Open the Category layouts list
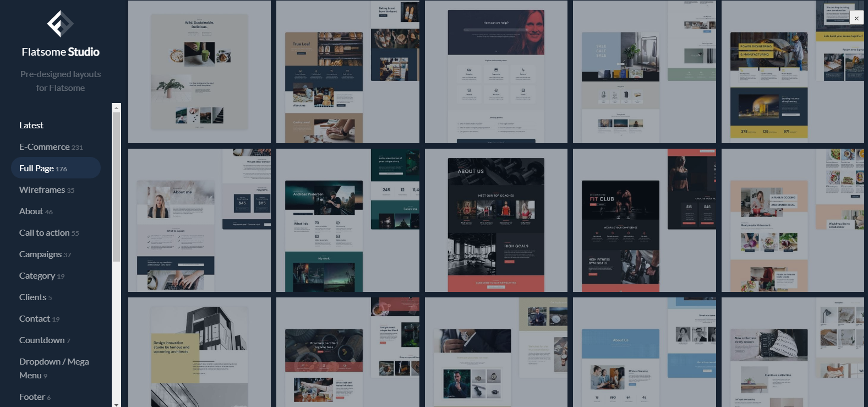 point(42,276)
